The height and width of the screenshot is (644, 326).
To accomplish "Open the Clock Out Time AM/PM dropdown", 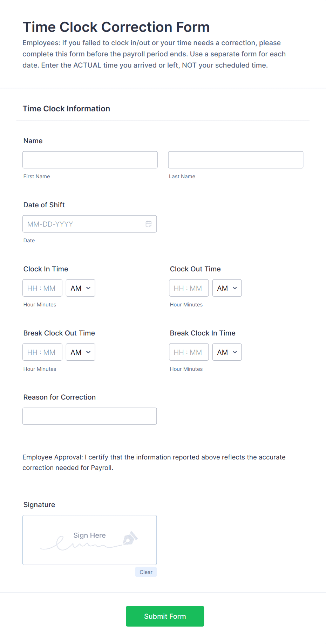I will 227,288.
